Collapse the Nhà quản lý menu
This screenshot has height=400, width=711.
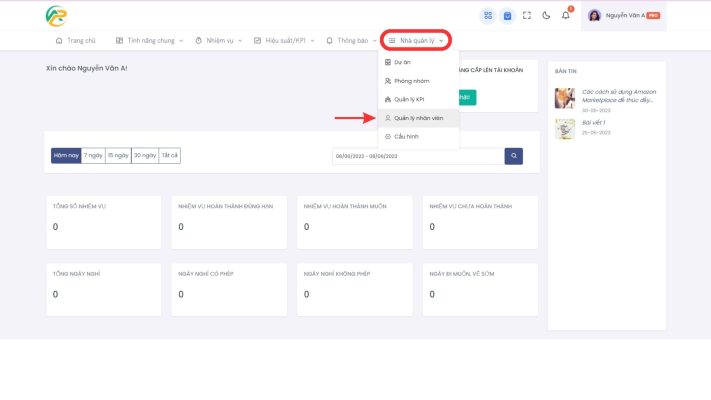tap(416, 40)
